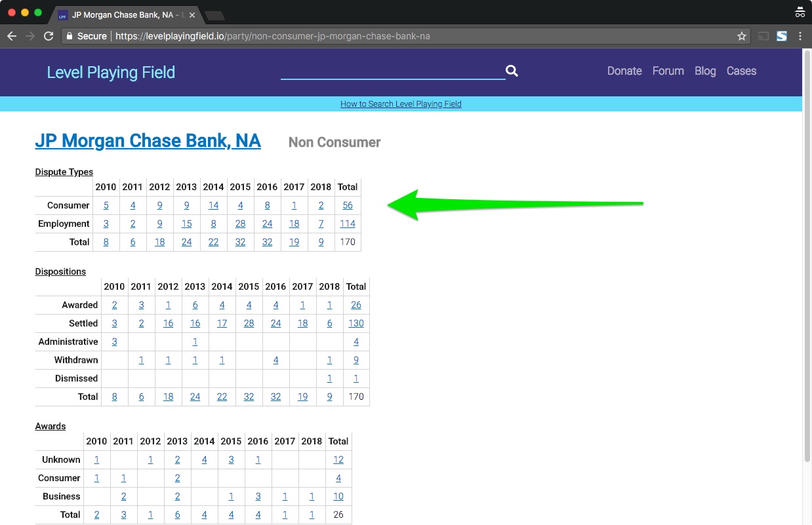Open How to Search Level Playing Field
The image size is (812, 525).
pyautogui.click(x=401, y=104)
